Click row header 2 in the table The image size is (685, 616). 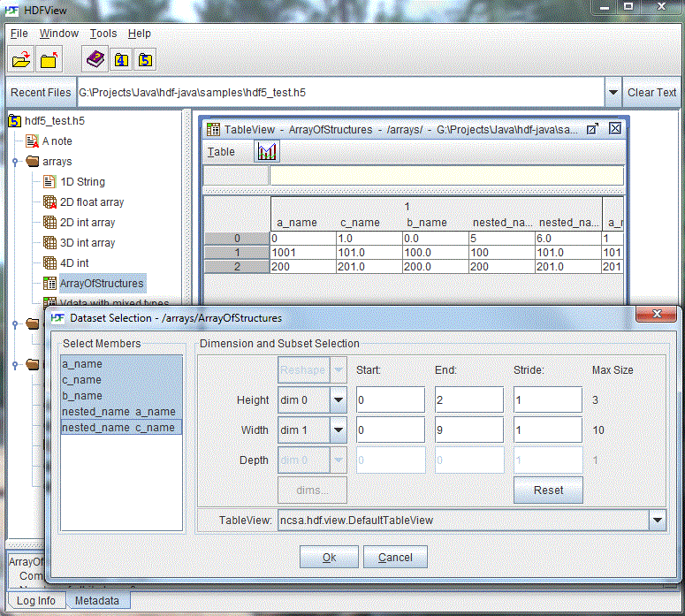point(237,267)
